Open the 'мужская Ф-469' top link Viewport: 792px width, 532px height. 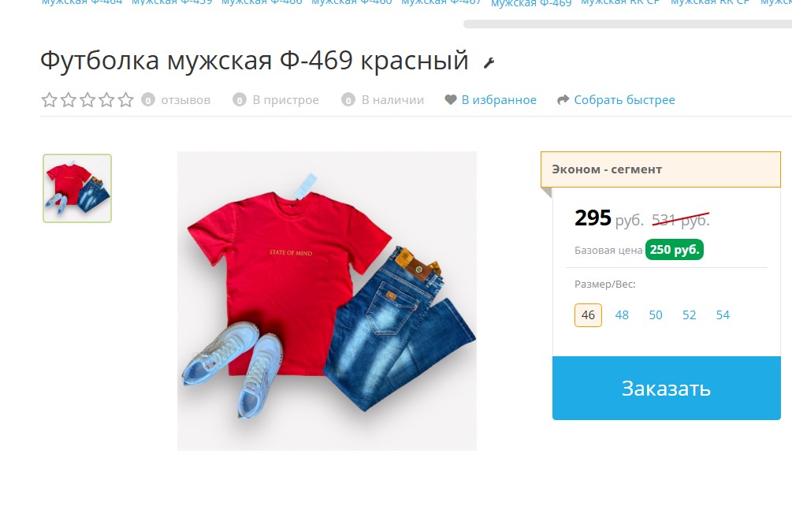(531, 3)
